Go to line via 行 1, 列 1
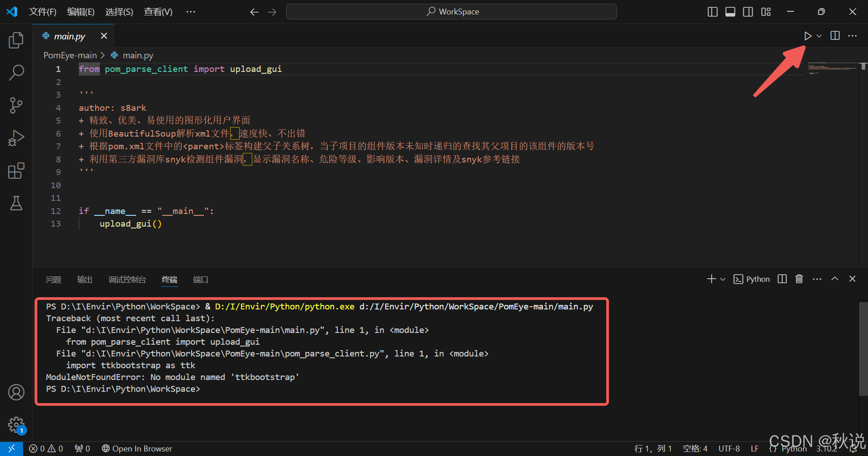The height and width of the screenshot is (456, 868). click(x=653, y=449)
